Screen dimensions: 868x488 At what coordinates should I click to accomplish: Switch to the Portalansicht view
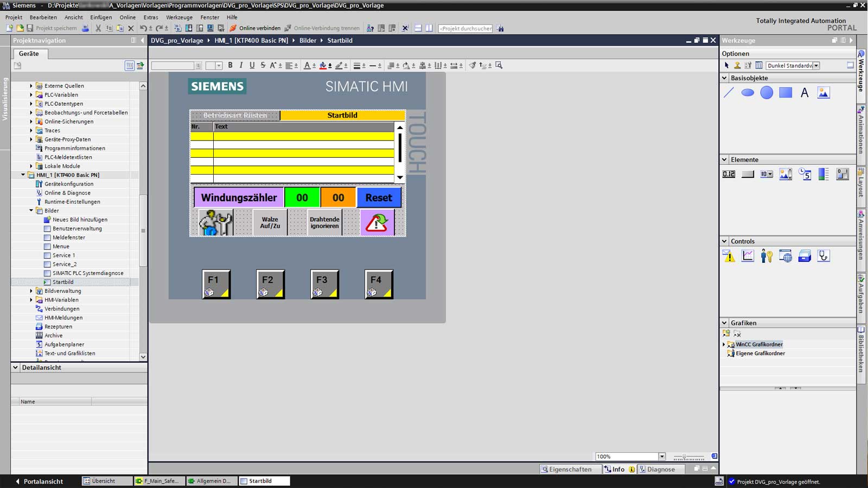coord(39,481)
